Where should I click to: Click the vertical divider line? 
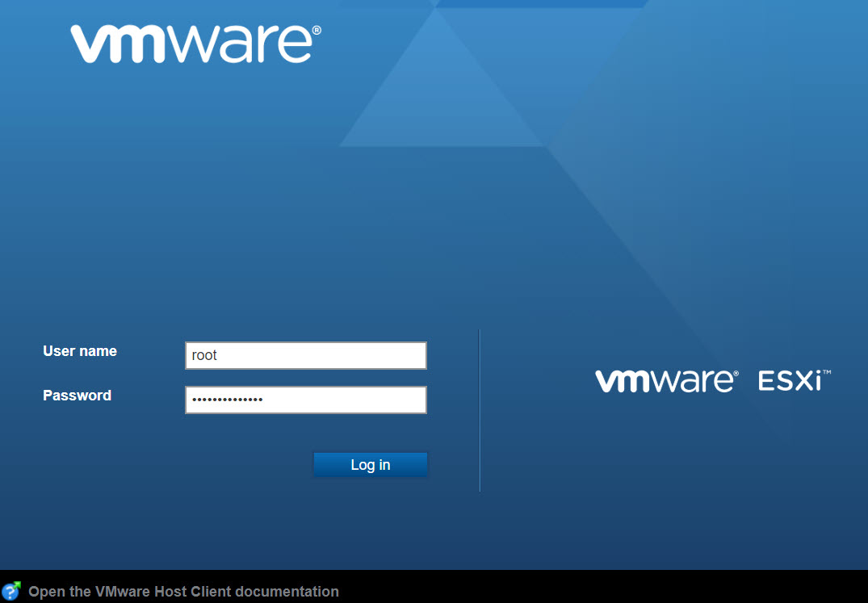point(480,410)
